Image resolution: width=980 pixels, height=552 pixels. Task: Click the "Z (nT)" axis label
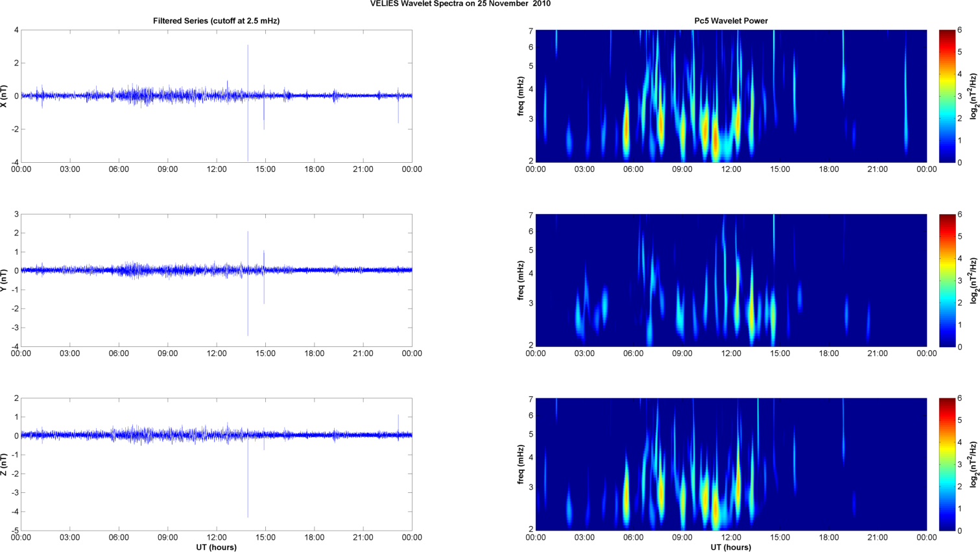(x=5, y=464)
